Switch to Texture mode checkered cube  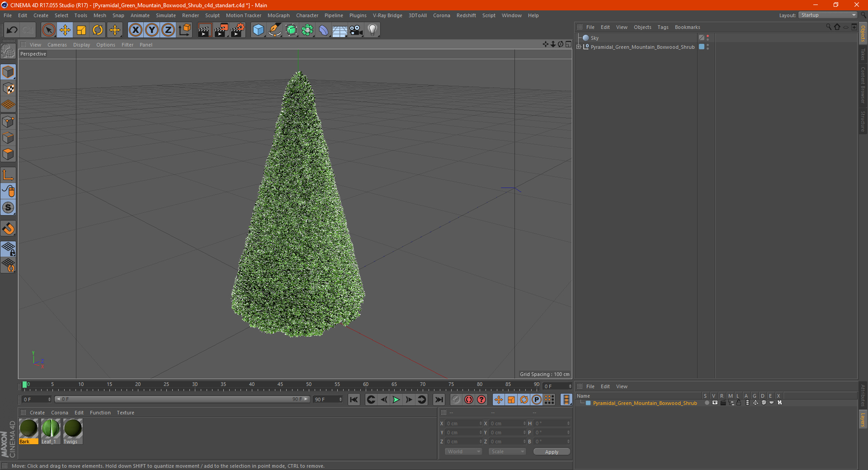pyautogui.click(x=8, y=89)
